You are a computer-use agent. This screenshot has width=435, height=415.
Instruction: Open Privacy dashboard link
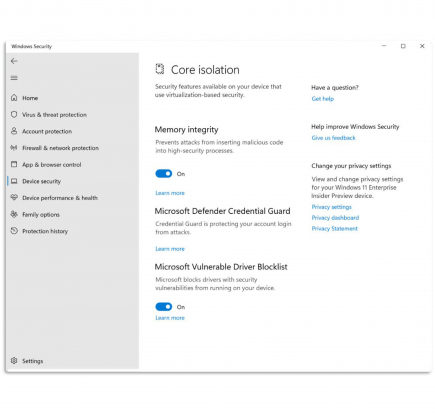click(335, 218)
